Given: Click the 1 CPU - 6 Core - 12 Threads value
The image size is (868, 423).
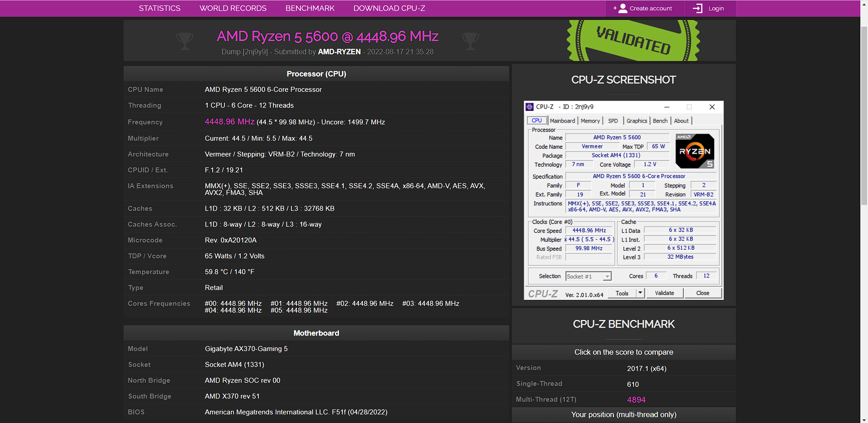Looking at the screenshot, I should [249, 105].
